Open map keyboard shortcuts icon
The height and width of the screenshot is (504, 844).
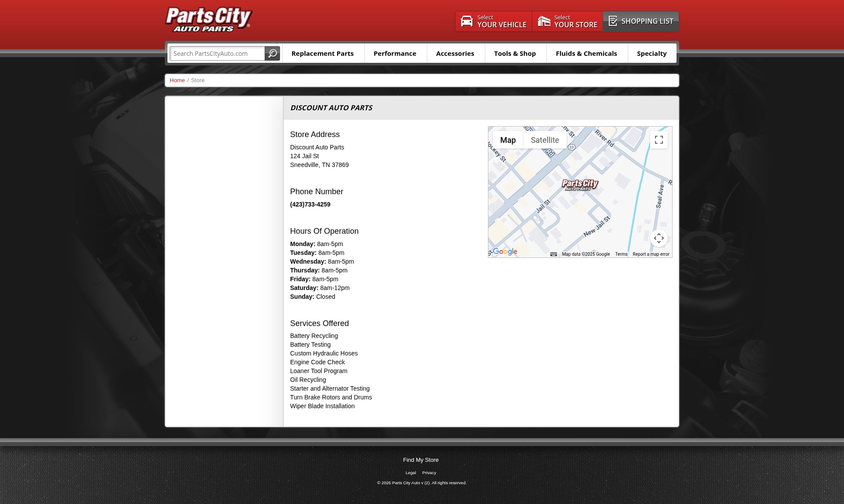(x=553, y=254)
